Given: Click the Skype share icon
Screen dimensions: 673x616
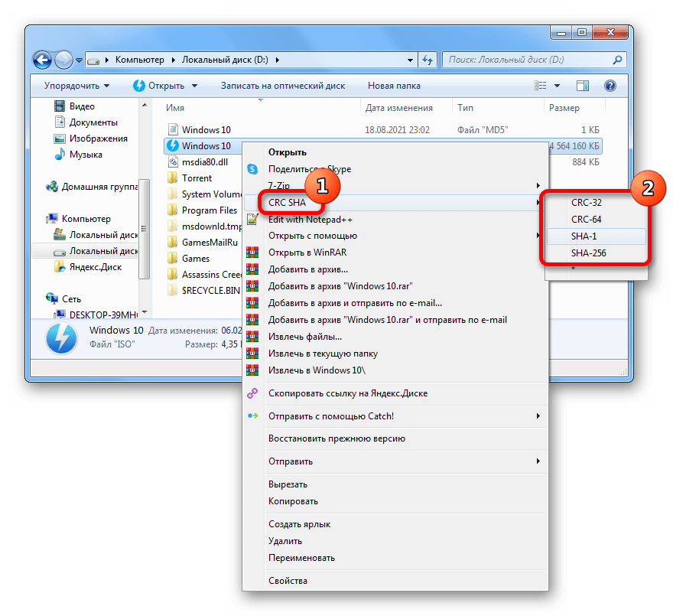Looking at the screenshot, I should click(x=252, y=169).
